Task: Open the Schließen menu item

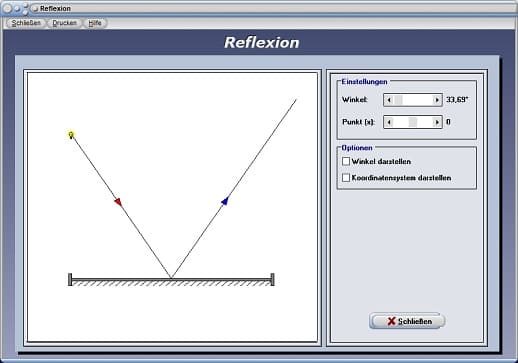Action: [x=26, y=23]
